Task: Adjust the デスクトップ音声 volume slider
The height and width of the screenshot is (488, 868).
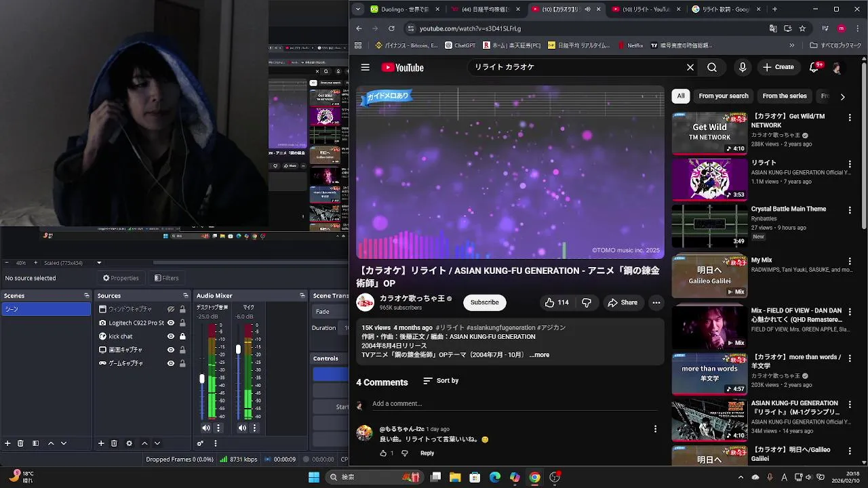Action: click(202, 379)
